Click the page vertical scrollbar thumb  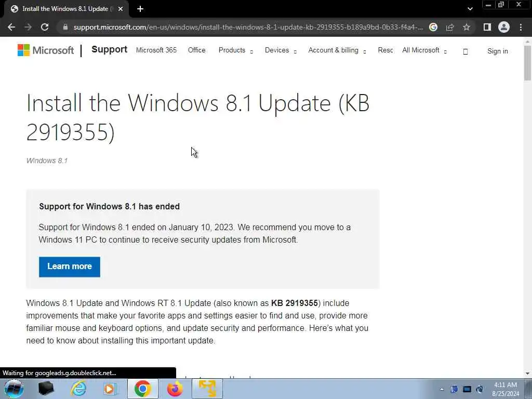tap(527, 63)
